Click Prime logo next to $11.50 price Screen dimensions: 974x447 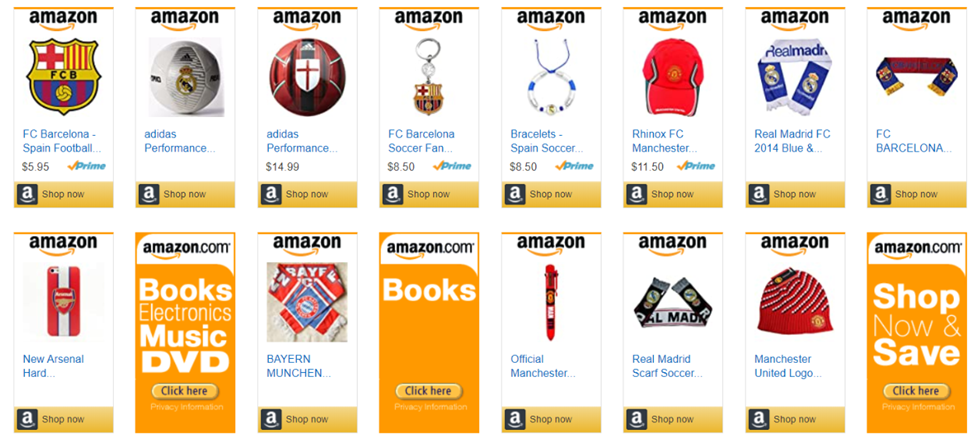coord(696,166)
